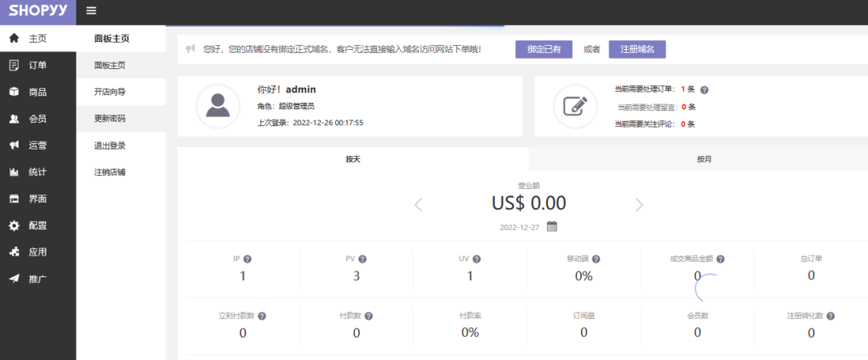Open 界面 in the sidebar
This screenshot has width=868, height=360.
[x=39, y=198]
